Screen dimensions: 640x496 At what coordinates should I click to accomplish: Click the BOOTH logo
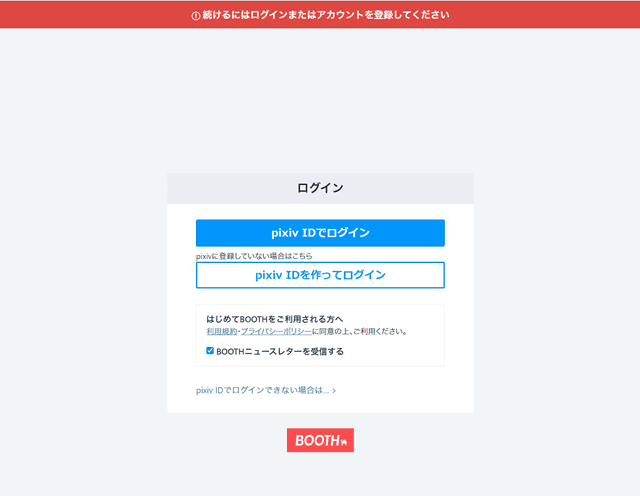pos(320,440)
